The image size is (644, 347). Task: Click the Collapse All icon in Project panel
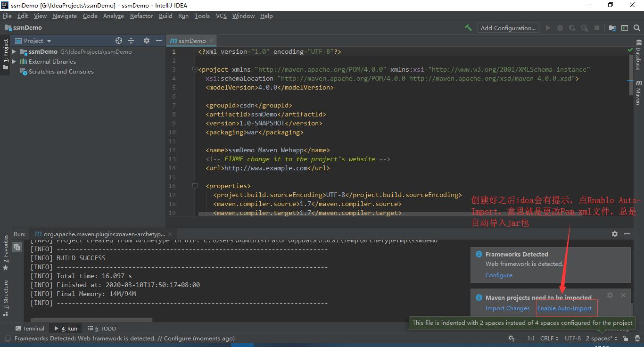131,41
